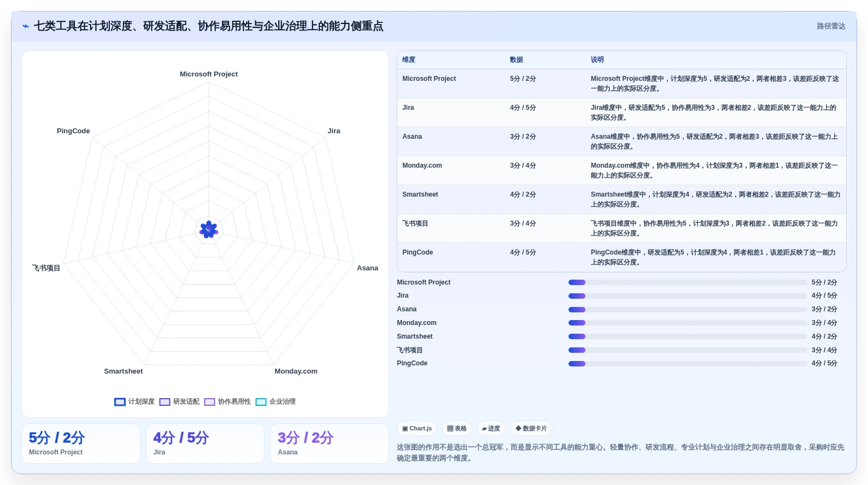
Task: Click the 维度 column header
Action: (x=409, y=60)
